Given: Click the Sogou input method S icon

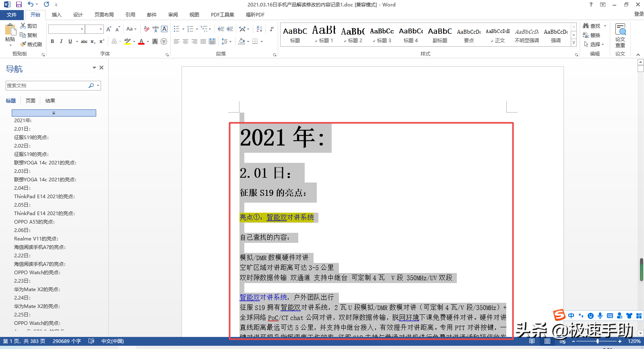Looking at the screenshot, I should (559, 315).
